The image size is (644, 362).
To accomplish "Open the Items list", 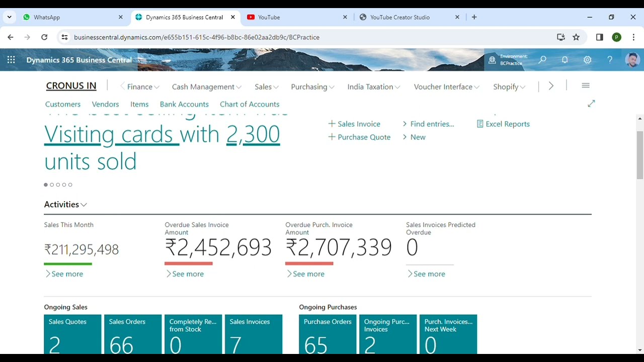I will [139, 104].
